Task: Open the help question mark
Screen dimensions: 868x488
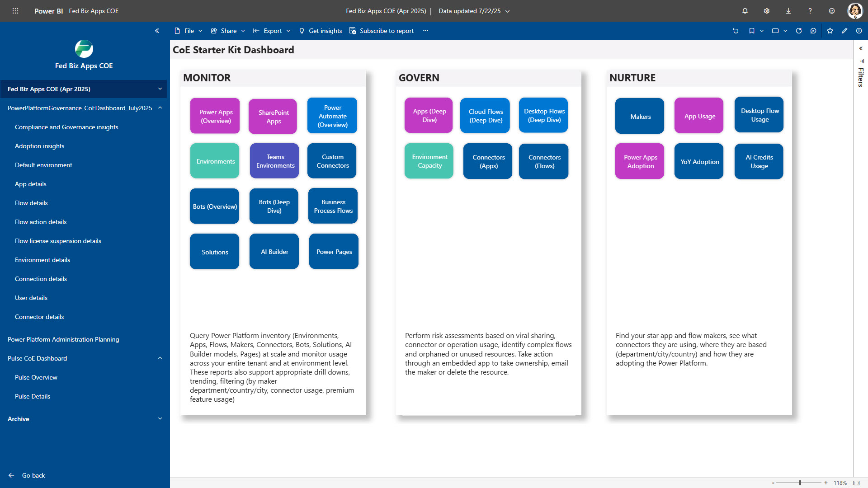Action: click(x=810, y=11)
